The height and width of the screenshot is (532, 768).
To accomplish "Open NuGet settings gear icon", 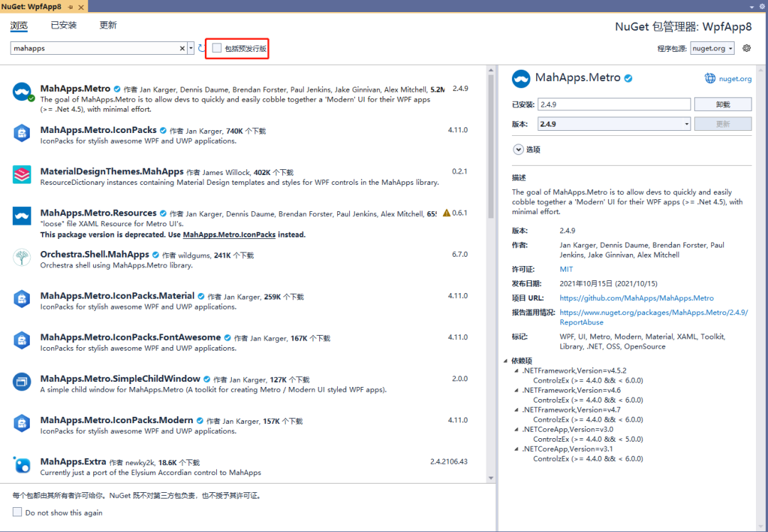I will tap(747, 48).
